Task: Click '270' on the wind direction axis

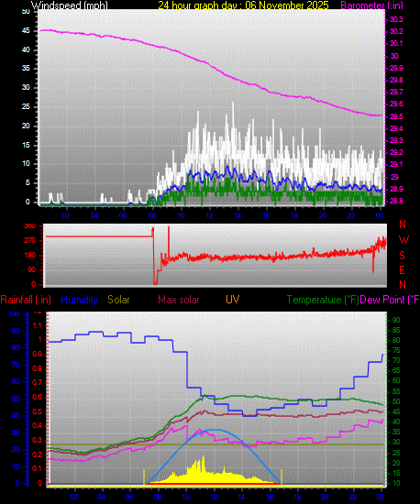Action: click(x=30, y=241)
